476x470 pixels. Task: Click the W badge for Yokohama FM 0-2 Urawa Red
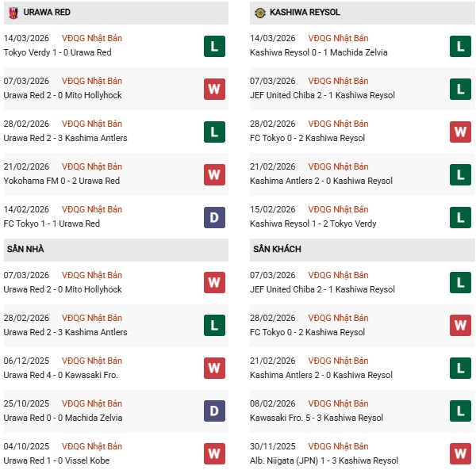coord(214,174)
